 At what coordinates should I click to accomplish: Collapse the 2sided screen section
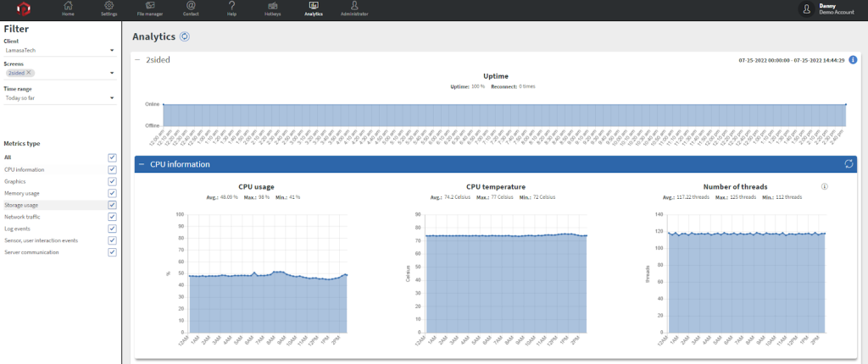(137, 60)
